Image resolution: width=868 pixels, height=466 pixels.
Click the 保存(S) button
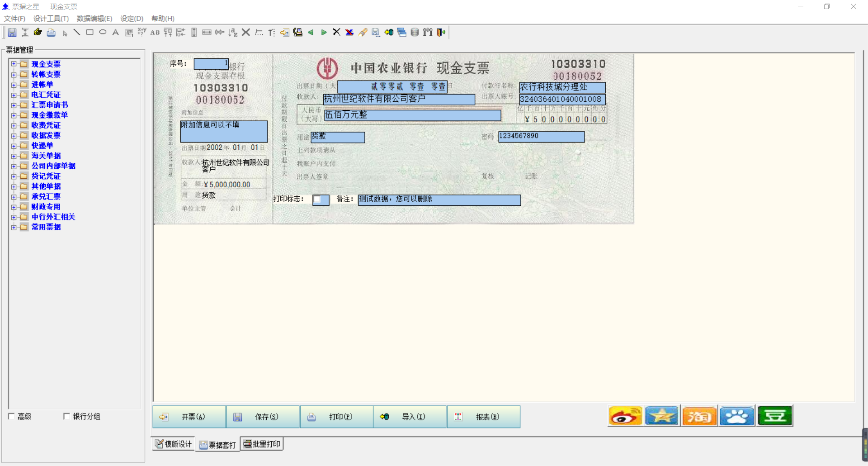click(263, 417)
